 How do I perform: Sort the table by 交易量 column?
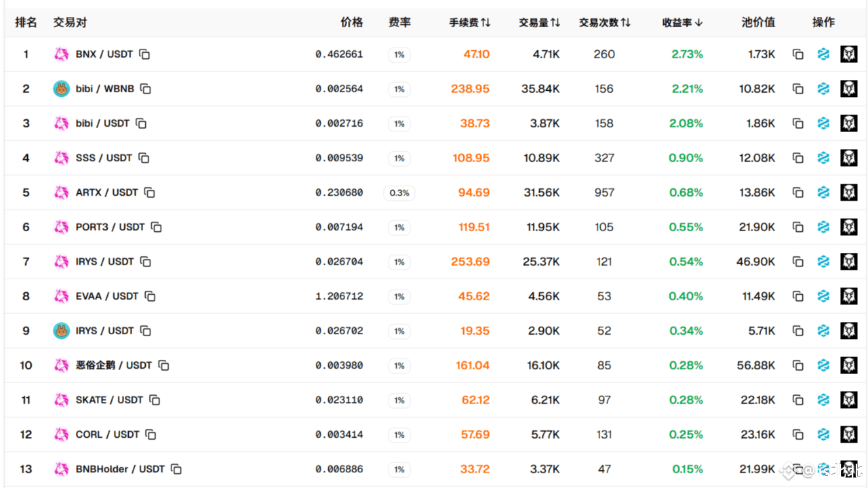(x=539, y=22)
